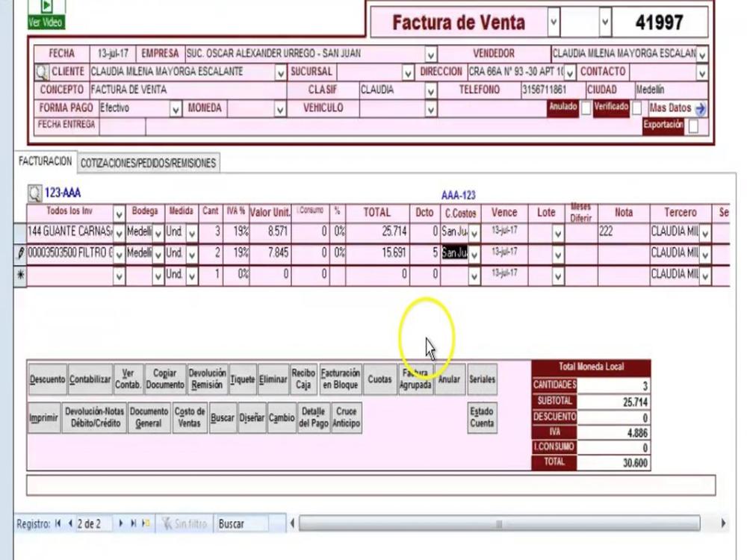
Task: Click the FECHA ENTREGA input field
Action: point(123,127)
